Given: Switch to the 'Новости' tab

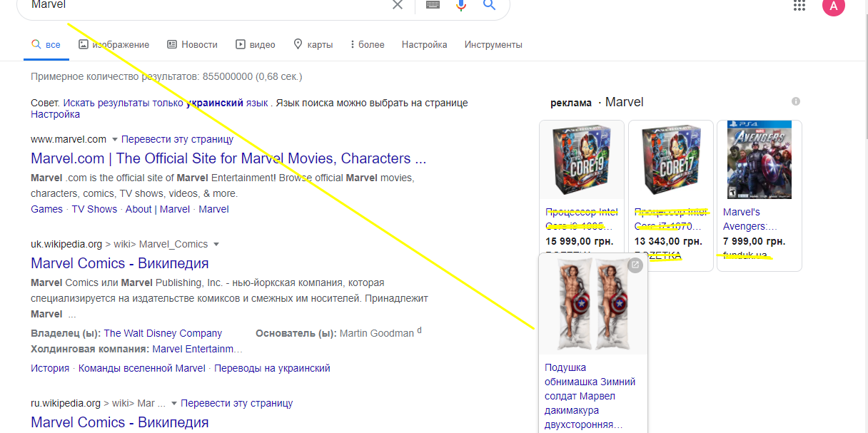Looking at the screenshot, I should (192, 44).
